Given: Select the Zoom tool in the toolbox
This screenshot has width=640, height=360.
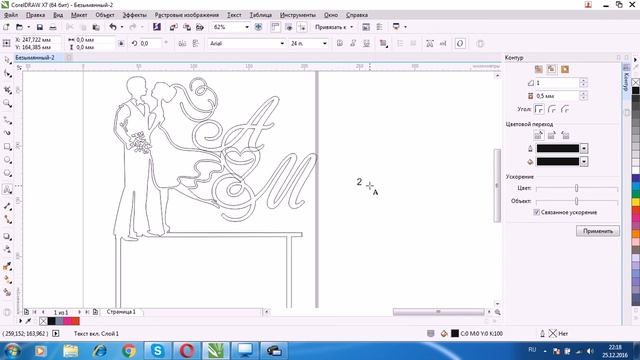Looking at the screenshot, I should (x=7, y=103).
